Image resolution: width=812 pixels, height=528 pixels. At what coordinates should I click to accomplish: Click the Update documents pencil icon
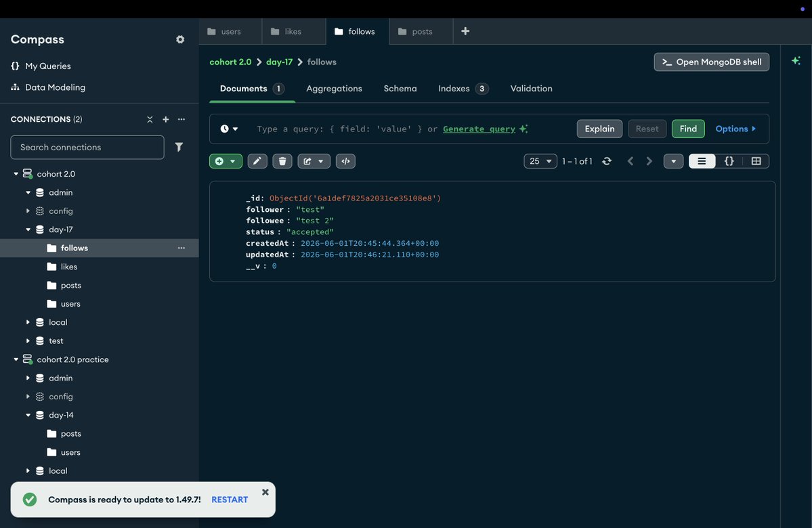click(257, 161)
